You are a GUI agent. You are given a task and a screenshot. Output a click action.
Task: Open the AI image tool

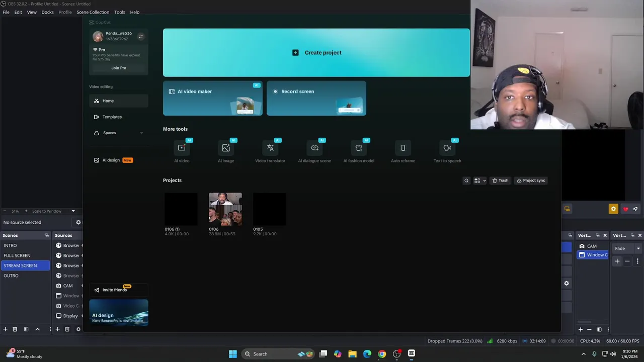pos(226,151)
